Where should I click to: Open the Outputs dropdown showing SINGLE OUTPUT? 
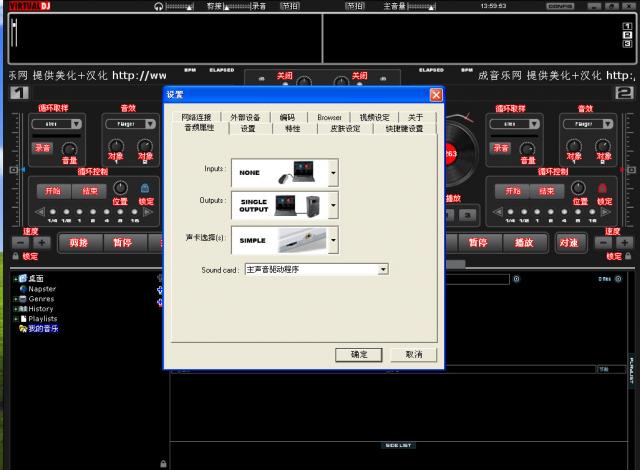333,205
